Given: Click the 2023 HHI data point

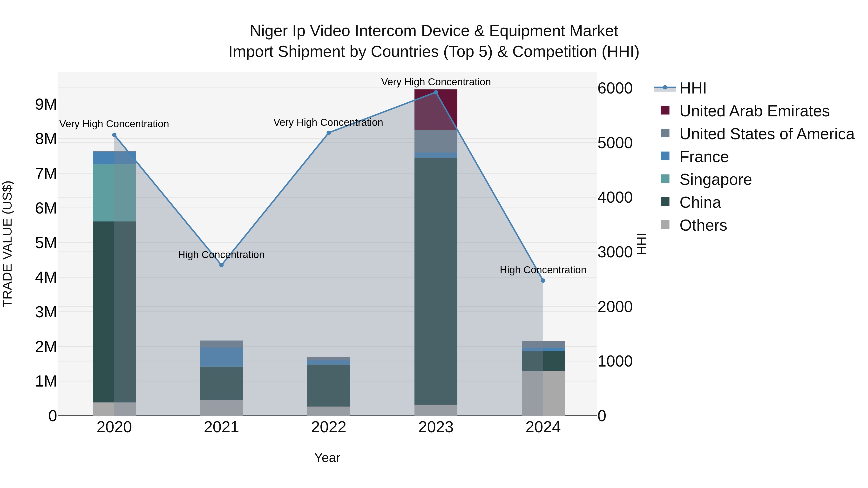Looking at the screenshot, I should click(436, 92).
